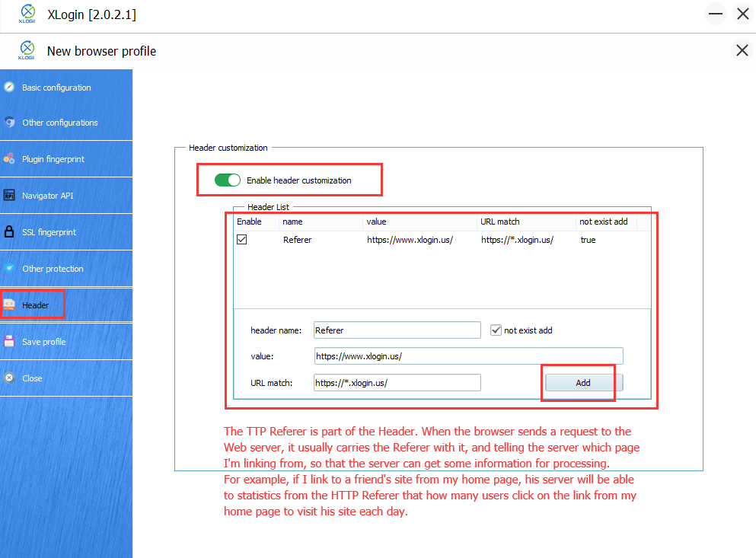Focus the value input field
Image resolution: width=756 pixels, height=558 pixels.
coord(469,356)
